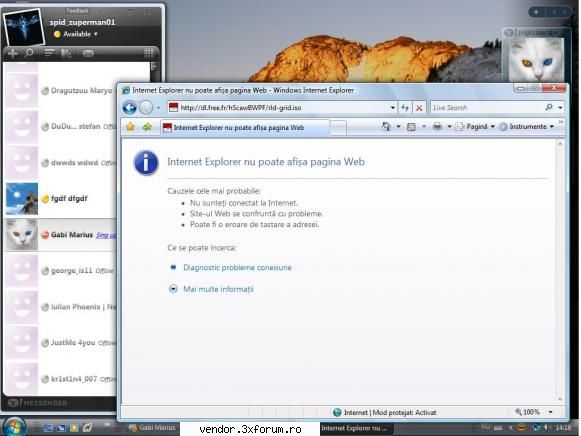Click Diagnostic probleme conexiune link
Viewport: 581px width, 436px height.
[x=237, y=267]
